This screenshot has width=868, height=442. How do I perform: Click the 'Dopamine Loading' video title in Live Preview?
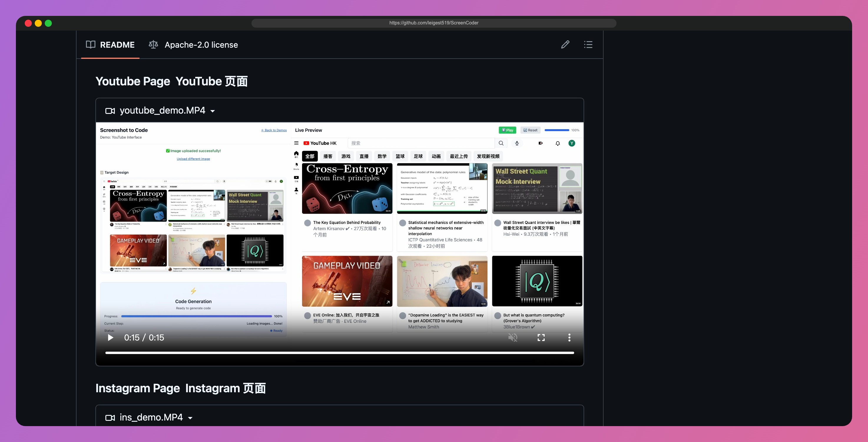click(x=446, y=318)
